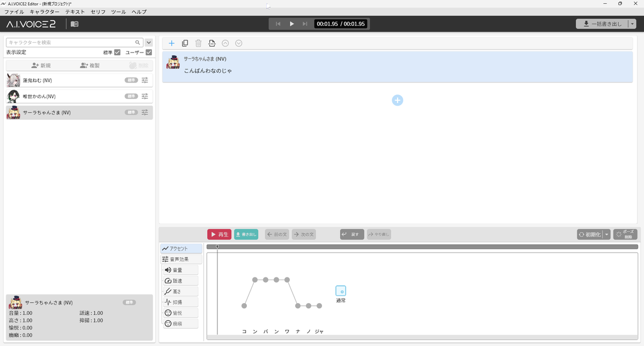644x346 pixels.
Task: Add a new line with the blue plus icon
Action: tap(172, 43)
